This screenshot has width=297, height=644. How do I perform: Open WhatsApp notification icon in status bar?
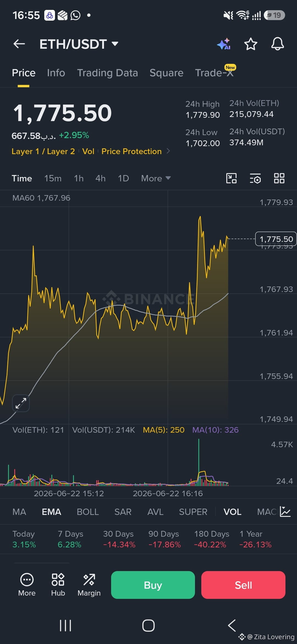pos(75,15)
